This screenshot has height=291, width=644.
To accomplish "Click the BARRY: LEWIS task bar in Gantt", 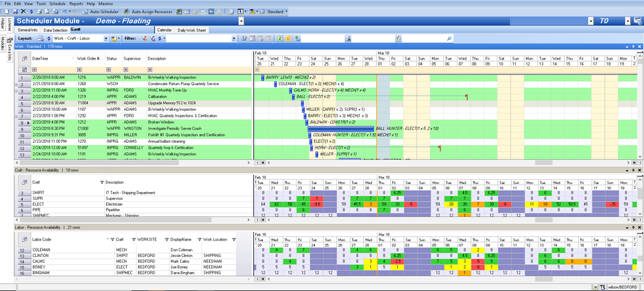I will pos(263,77).
